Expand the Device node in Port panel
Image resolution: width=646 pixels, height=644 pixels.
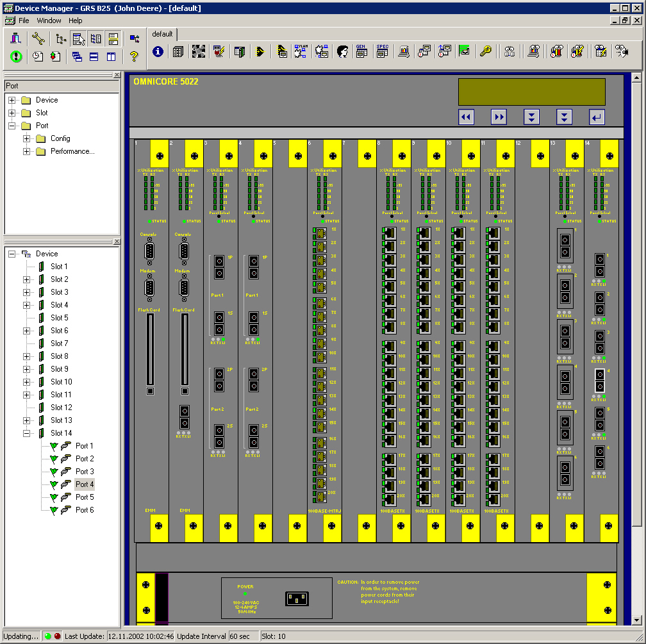point(12,100)
